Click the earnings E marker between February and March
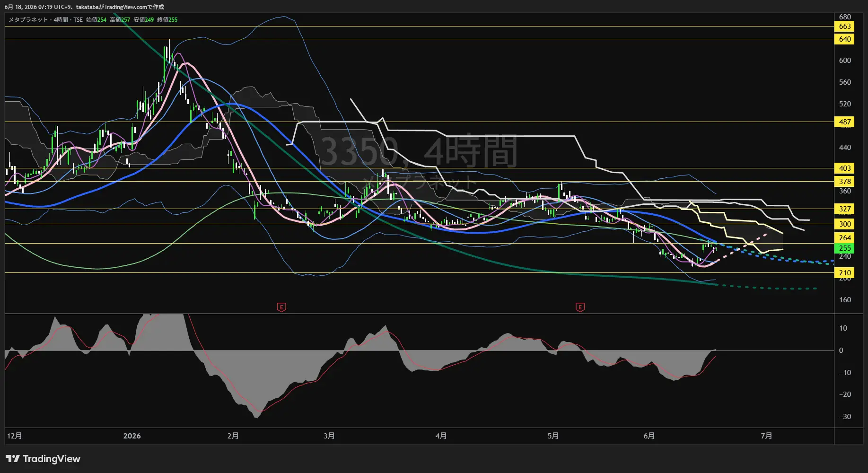This screenshot has width=868, height=473. (x=281, y=307)
